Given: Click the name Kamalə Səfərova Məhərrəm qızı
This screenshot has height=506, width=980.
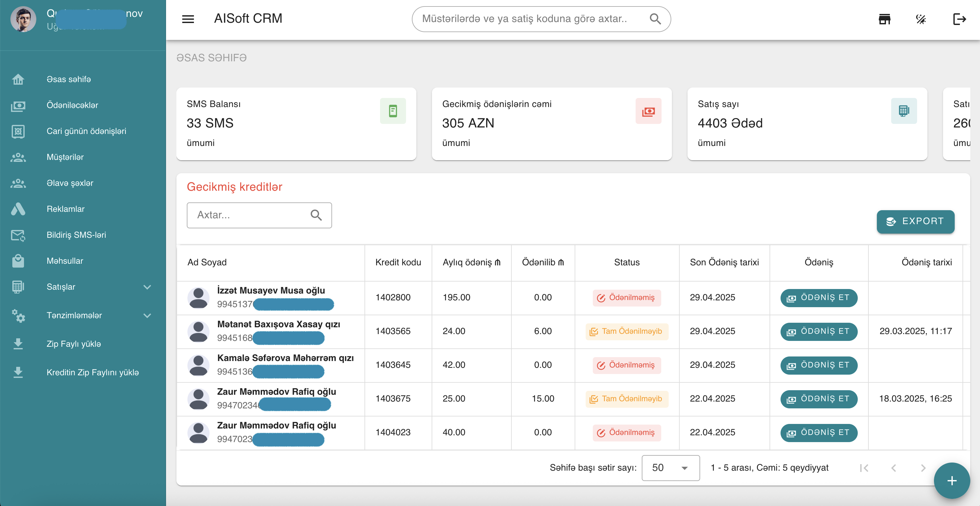Looking at the screenshot, I should click(285, 358).
